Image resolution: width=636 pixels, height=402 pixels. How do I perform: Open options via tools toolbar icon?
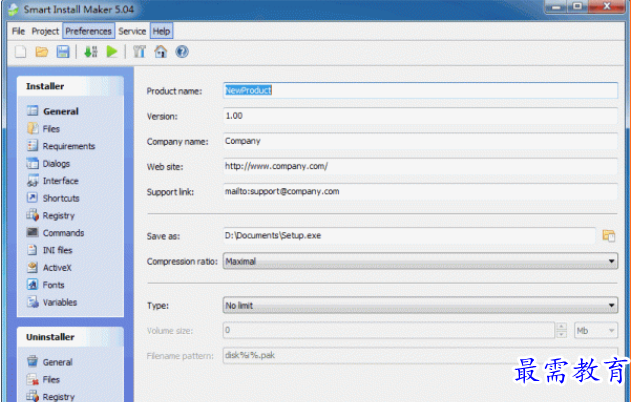click(139, 52)
